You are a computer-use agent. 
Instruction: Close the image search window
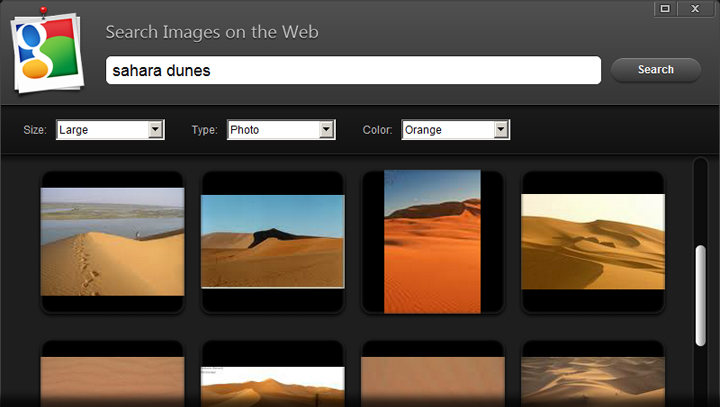point(695,9)
